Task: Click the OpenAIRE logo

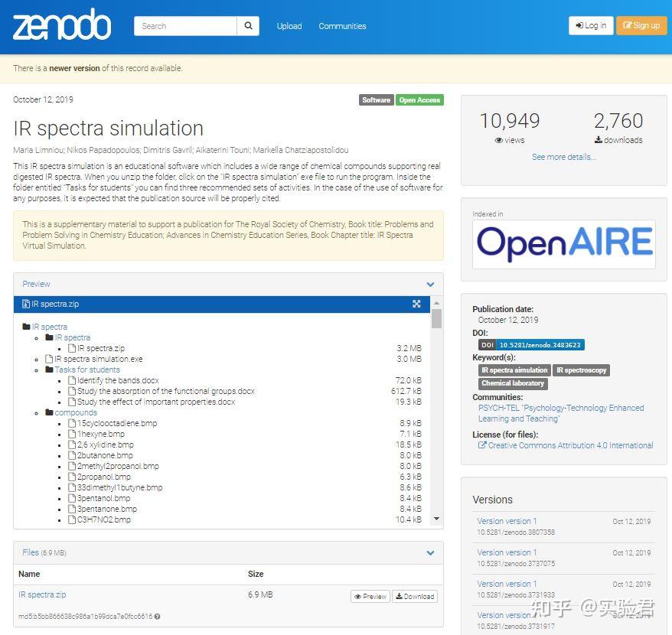Action: tap(564, 243)
